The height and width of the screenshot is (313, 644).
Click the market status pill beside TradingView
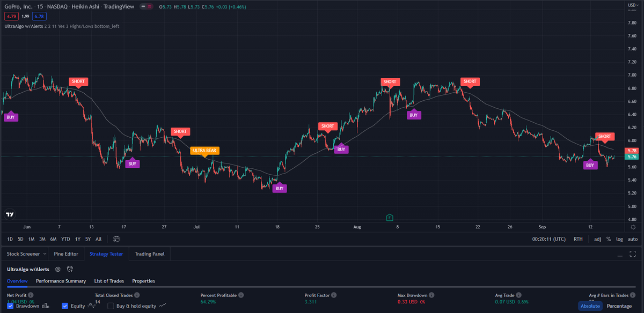[145, 6]
